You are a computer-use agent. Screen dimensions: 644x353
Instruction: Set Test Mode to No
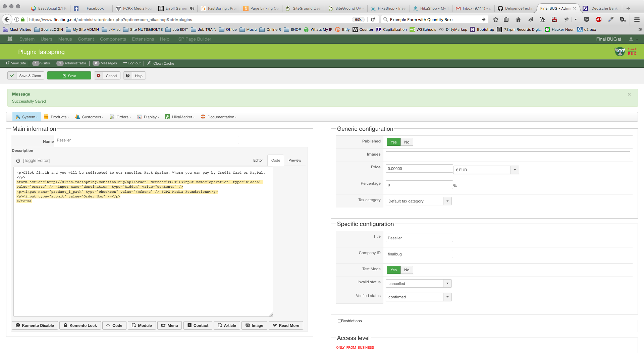[x=407, y=270]
